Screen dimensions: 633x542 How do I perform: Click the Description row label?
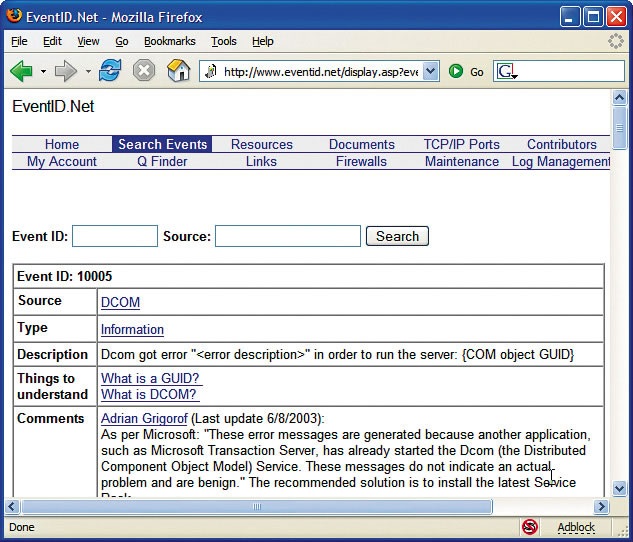click(52, 354)
